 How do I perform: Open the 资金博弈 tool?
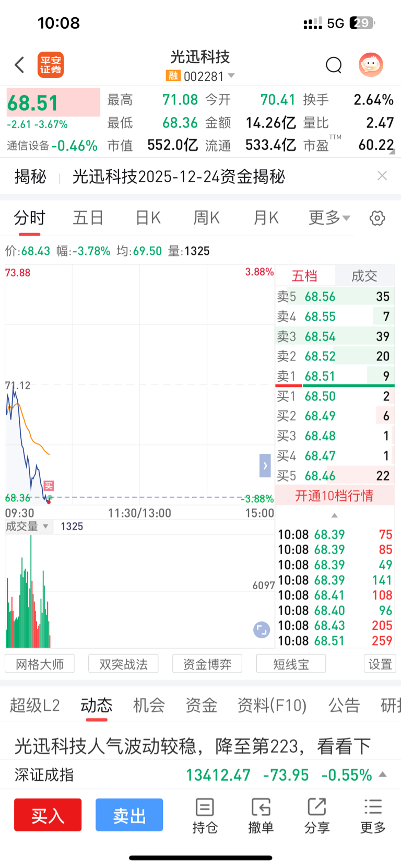click(207, 664)
